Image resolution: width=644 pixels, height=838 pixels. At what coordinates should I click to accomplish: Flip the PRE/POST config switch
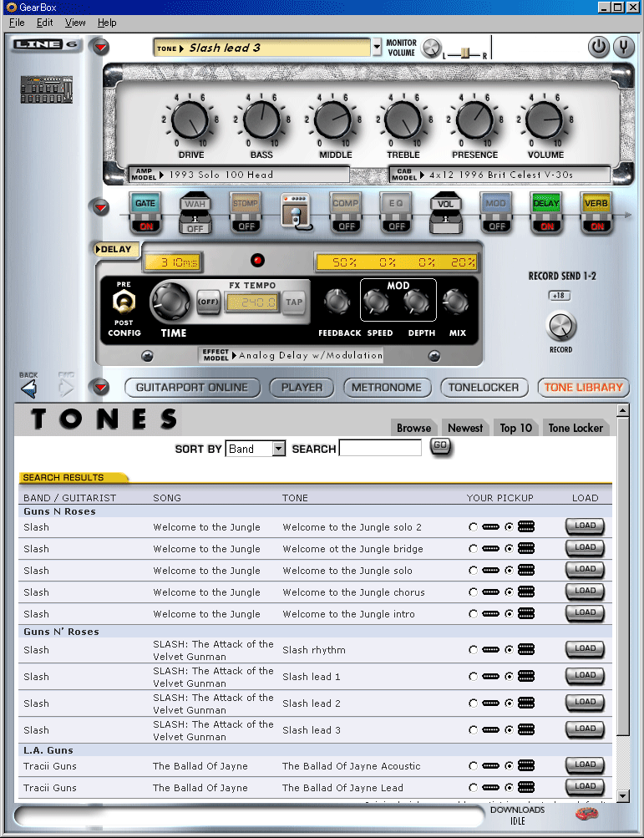tap(124, 303)
